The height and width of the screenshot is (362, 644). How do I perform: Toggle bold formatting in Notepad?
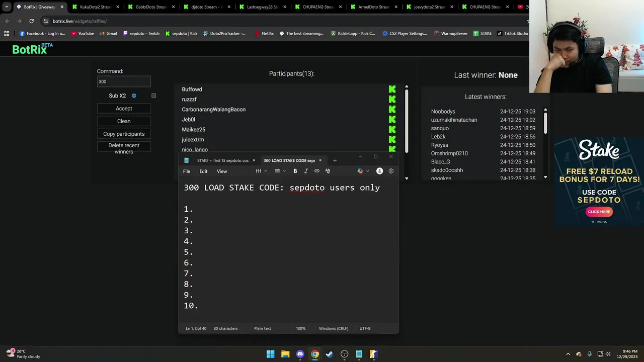(x=295, y=171)
